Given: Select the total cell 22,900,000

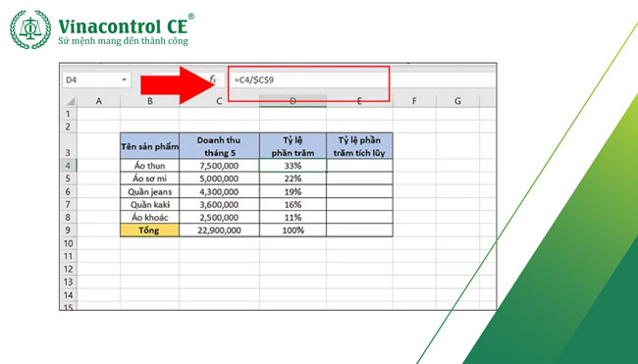Looking at the screenshot, I should [219, 231].
